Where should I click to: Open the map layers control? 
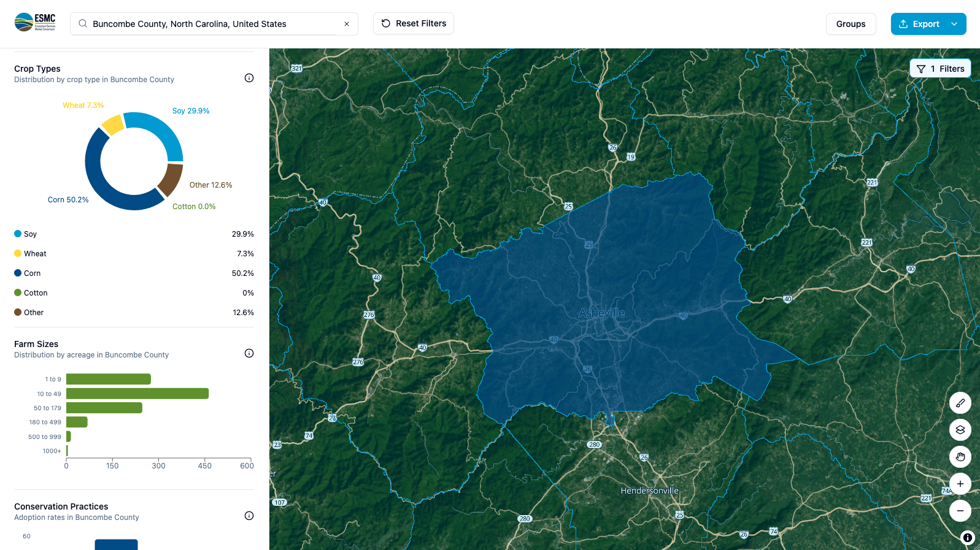(x=960, y=430)
